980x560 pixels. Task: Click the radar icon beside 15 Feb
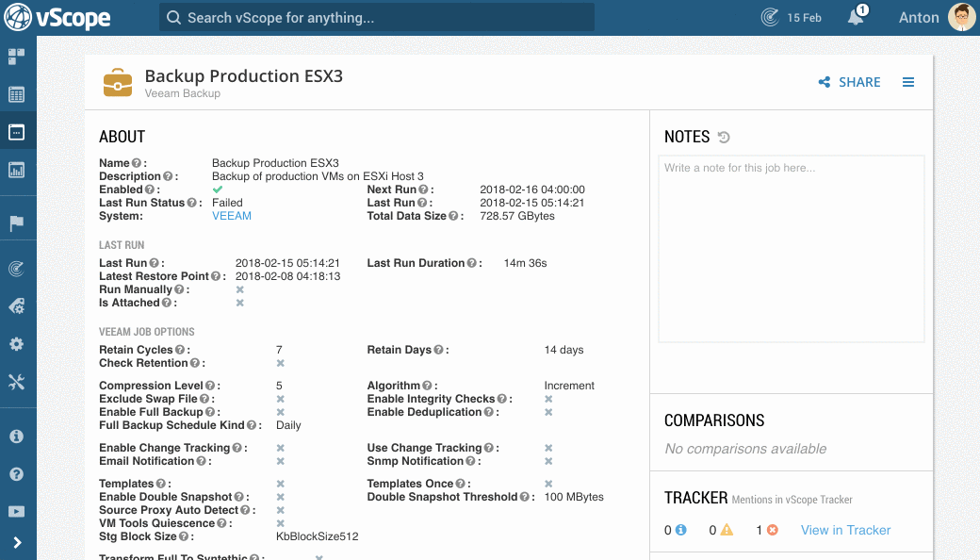coord(770,18)
